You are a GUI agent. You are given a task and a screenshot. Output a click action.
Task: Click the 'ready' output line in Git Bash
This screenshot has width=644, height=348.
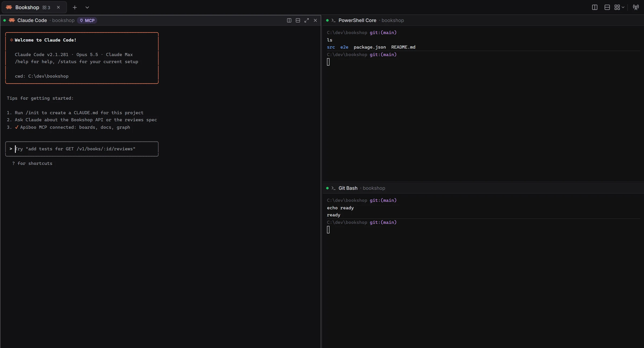334,215
